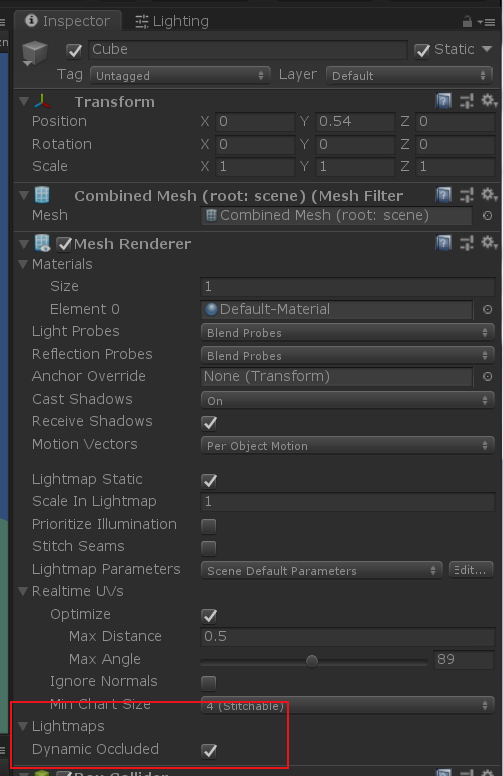The width and height of the screenshot is (503, 776).
Task: Switch to the Lighting tab
Action: pos(172,21)
